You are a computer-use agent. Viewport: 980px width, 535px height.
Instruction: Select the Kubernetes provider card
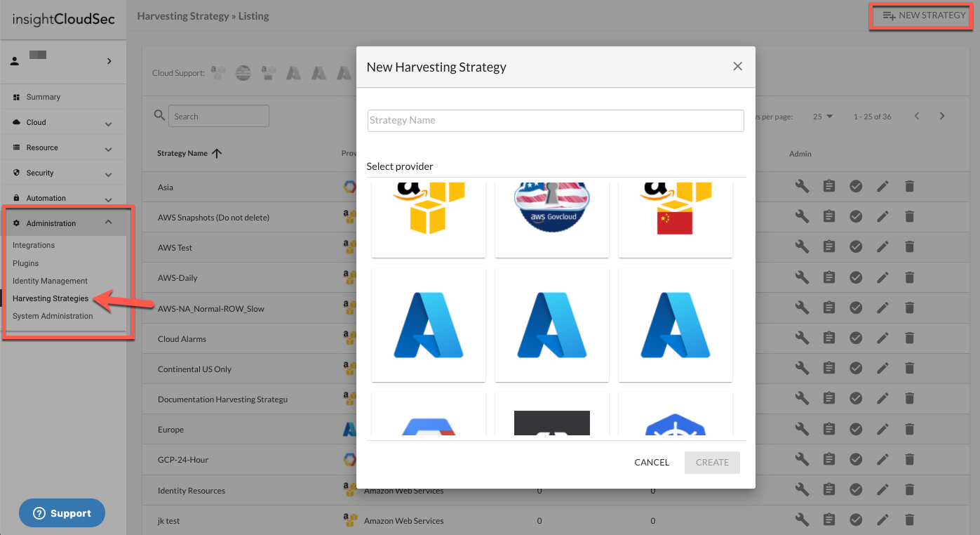[x=676, y=414]
